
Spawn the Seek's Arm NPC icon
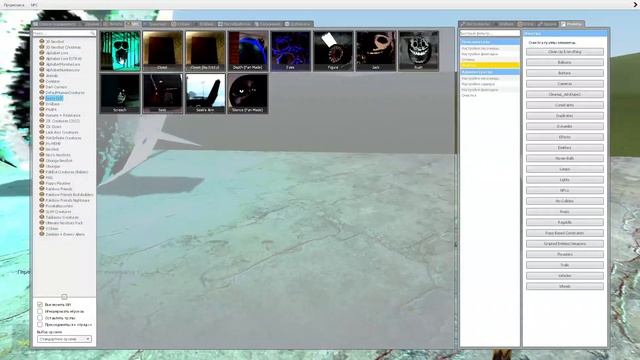tap(205, 93)
